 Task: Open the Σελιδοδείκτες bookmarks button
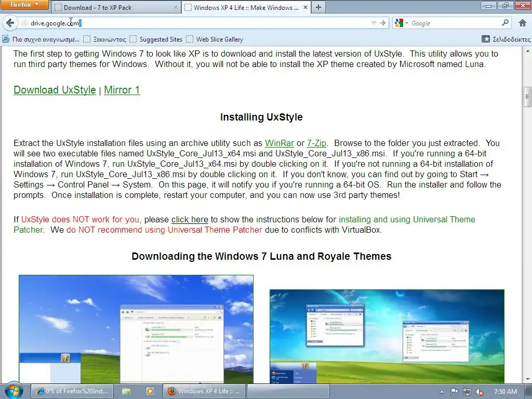coord(506,39)
